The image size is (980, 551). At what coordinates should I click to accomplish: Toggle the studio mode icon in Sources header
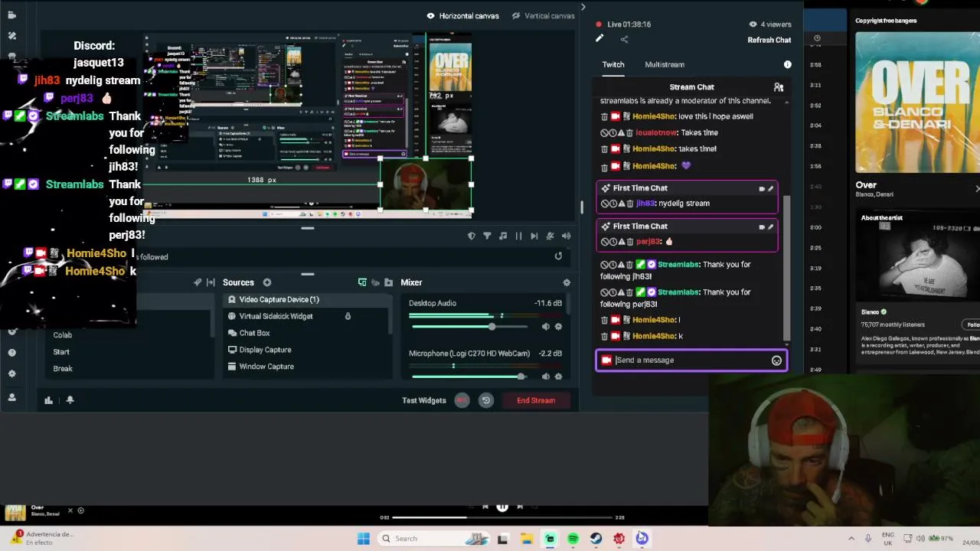[x=362, y=282]
